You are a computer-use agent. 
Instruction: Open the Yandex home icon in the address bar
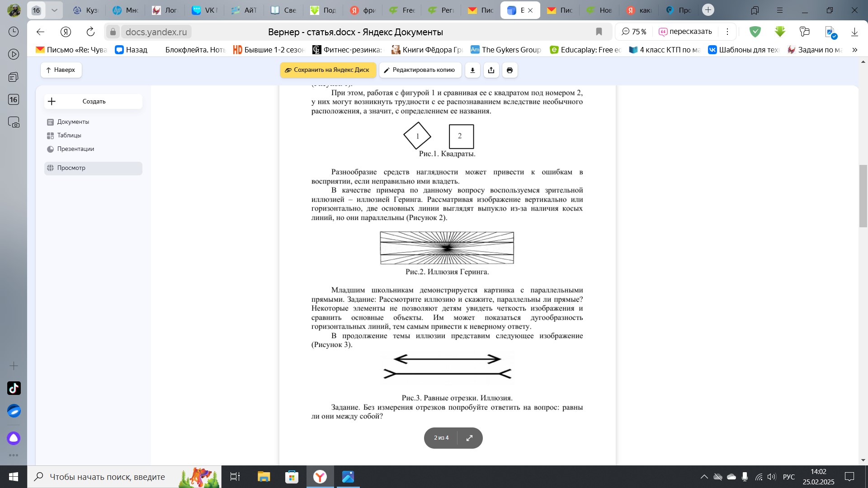coord(66,32)
